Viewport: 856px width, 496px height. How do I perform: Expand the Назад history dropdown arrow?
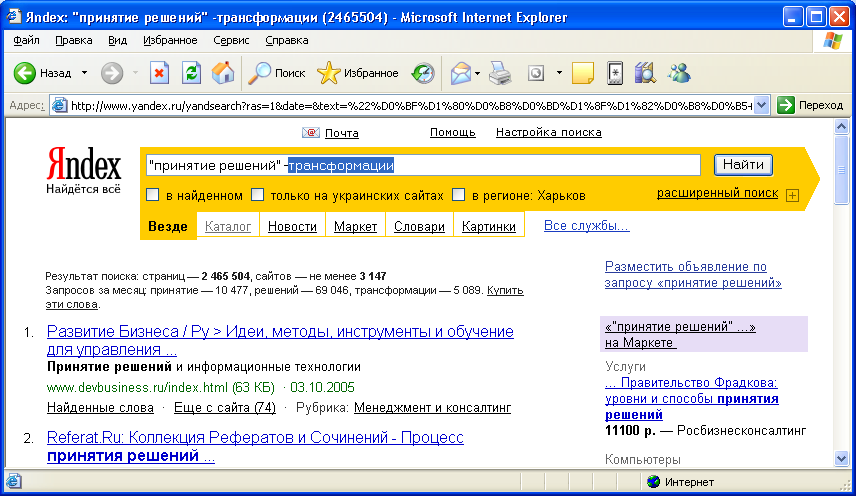click(84, 73)
